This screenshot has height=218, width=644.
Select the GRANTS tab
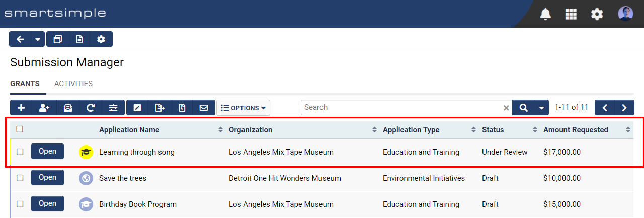[25, 84]
